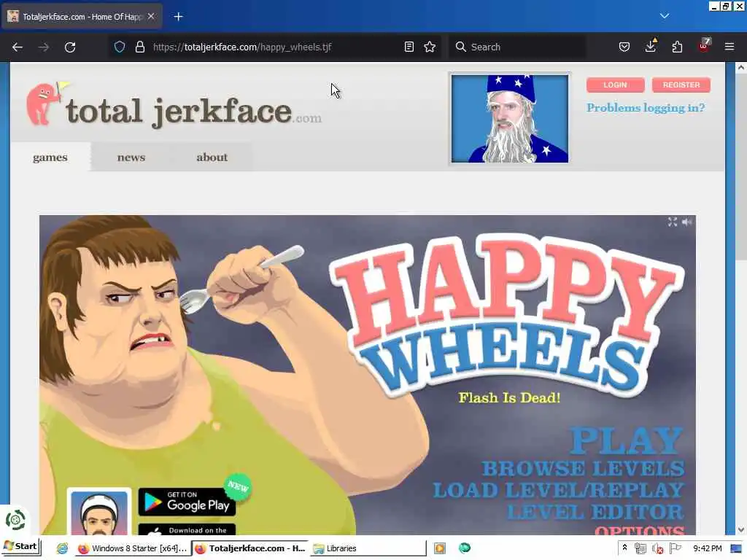Click the green globe taskbar icon
747x560 pixels.
[x=465, y=548]
